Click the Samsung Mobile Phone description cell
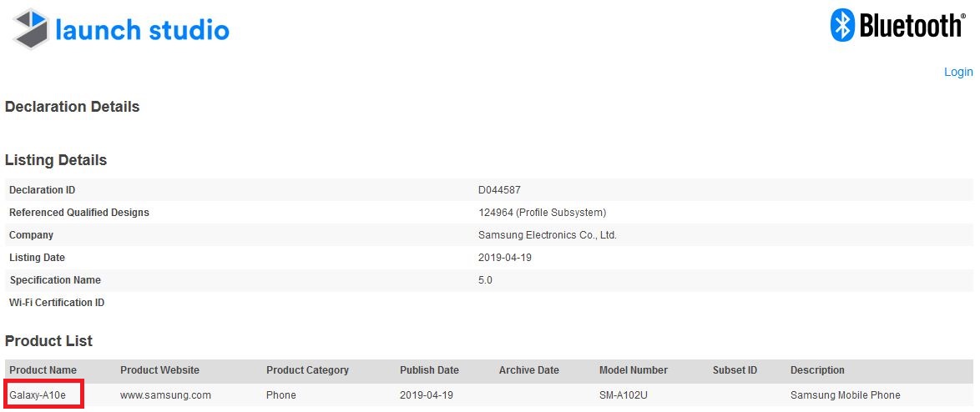The width and height of the screenshot is (980, 412). [x=846, y=395]
